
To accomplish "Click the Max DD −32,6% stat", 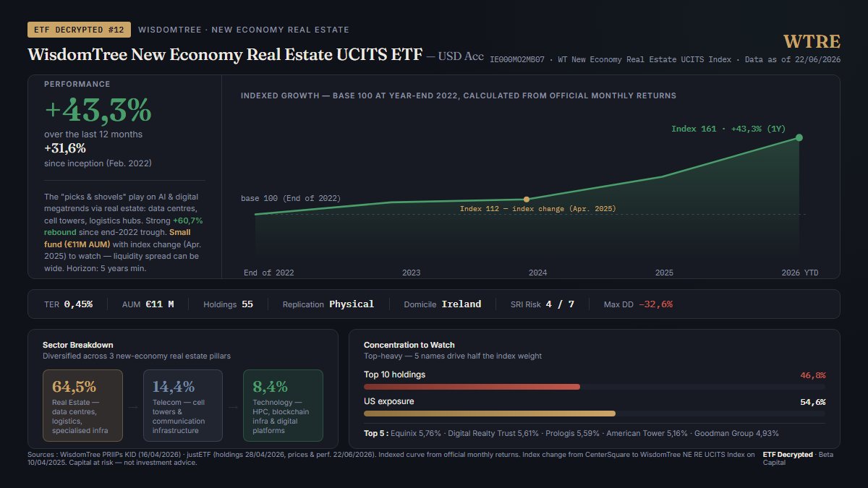I will pyautogui.click(x=638, y=304).
